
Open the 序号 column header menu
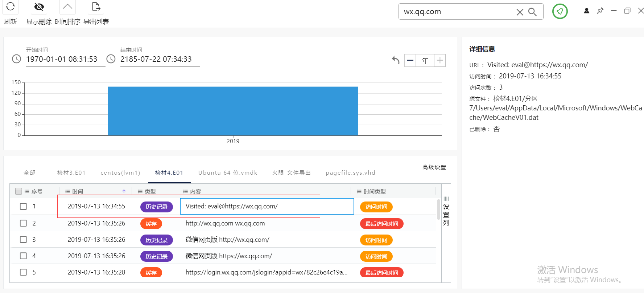[27, 191]
